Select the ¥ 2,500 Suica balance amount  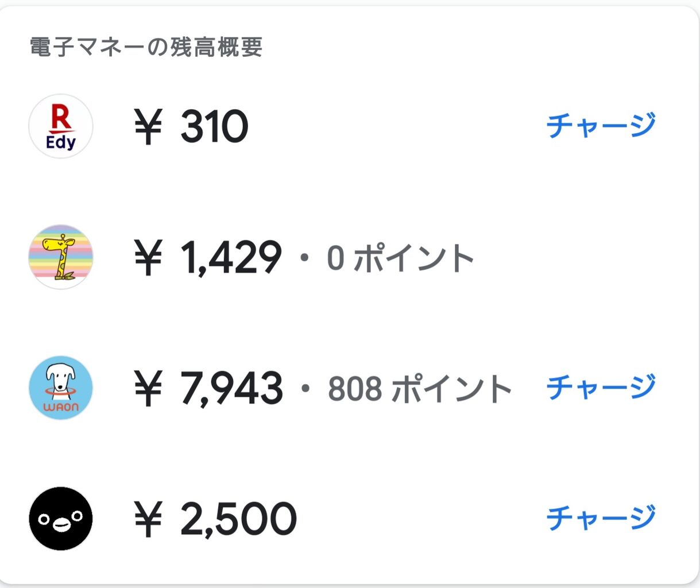(215, 519)
